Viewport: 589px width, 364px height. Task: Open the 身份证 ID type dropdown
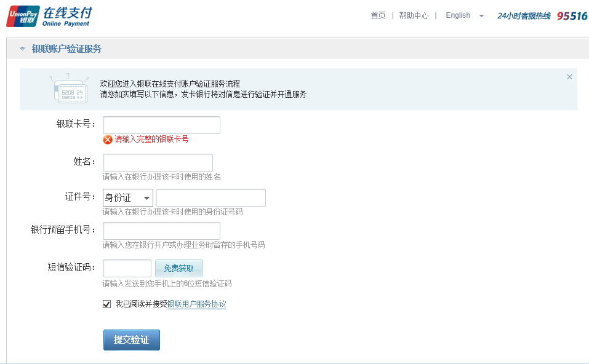[x=127, y=198]
